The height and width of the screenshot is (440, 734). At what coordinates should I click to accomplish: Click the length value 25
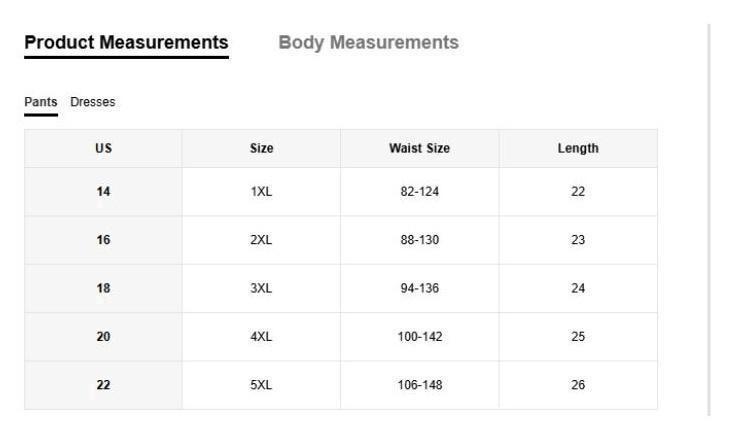[578, 337]
